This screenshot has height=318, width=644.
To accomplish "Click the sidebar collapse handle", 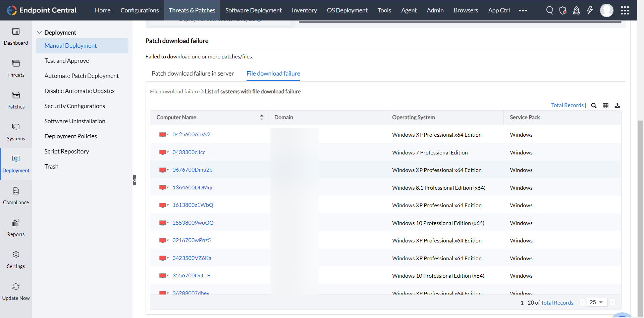I will pyautogui.click(x=135, y=180).
